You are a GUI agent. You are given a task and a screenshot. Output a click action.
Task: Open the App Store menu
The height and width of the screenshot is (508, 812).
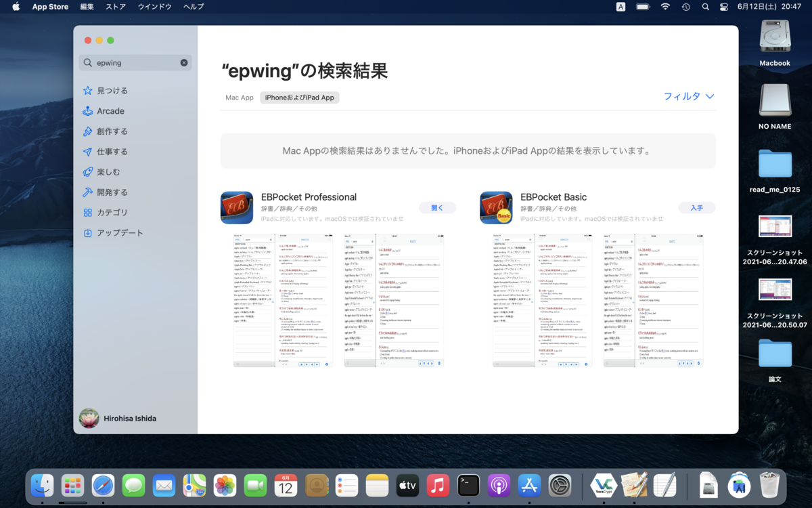tap(50, 7)
